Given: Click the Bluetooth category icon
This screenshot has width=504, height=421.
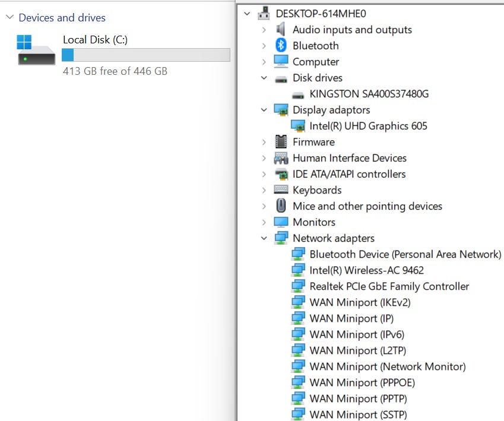Looking at the screenshot, I should click(281, 46).
